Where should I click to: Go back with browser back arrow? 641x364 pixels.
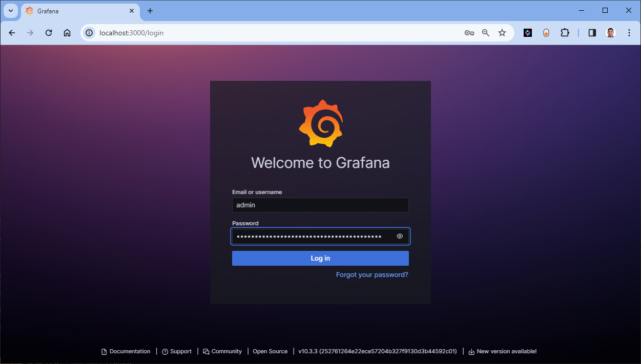(12, 33)
